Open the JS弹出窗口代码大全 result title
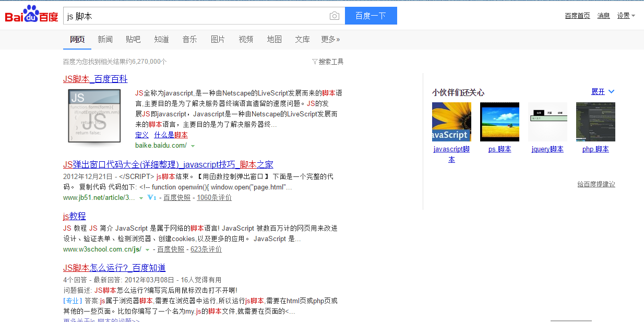This screenshot has height=322, width=644. [x=168, y=164]
